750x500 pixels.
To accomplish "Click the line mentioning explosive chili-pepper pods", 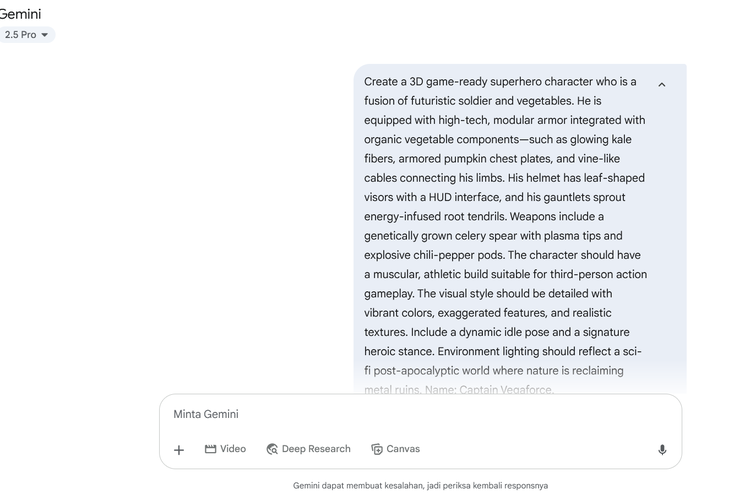I will (503, 255).
